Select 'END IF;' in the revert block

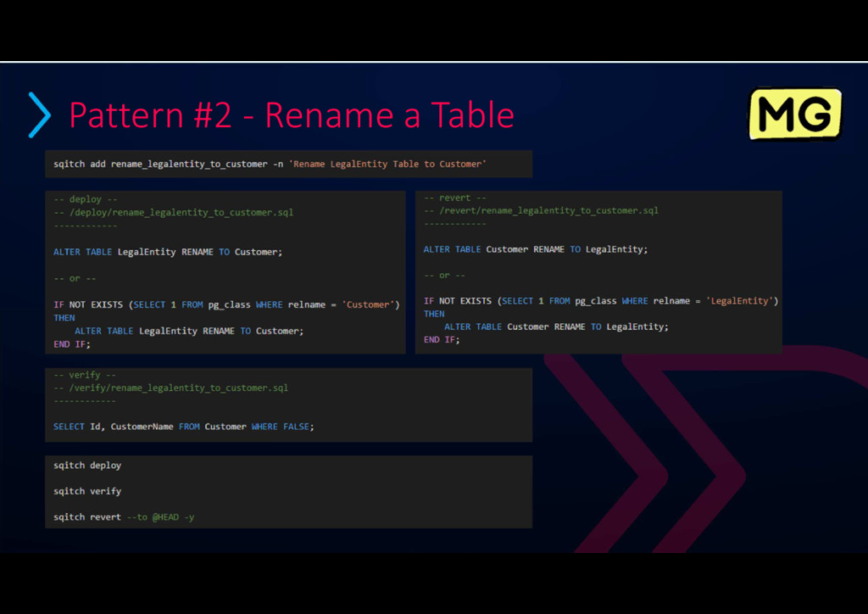[441, 339]
